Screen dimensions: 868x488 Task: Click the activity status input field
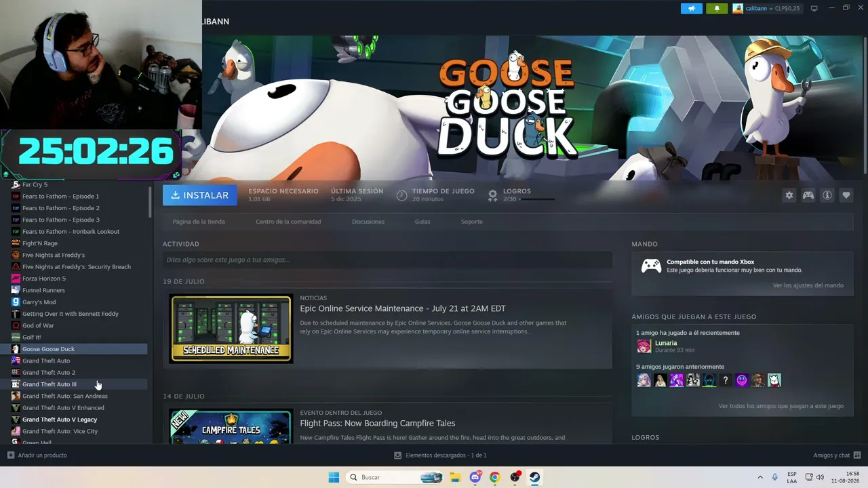tap(387, 260)
